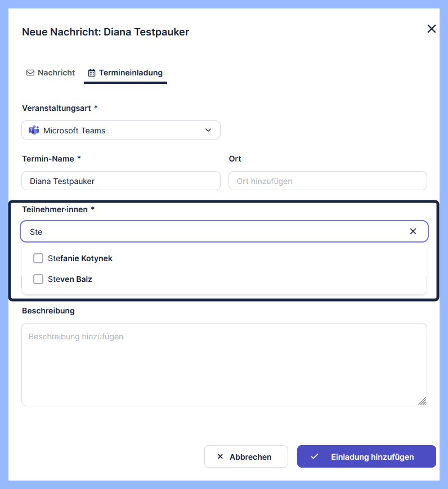Click Einladung hinzufügen button

[x=366, y=456]
